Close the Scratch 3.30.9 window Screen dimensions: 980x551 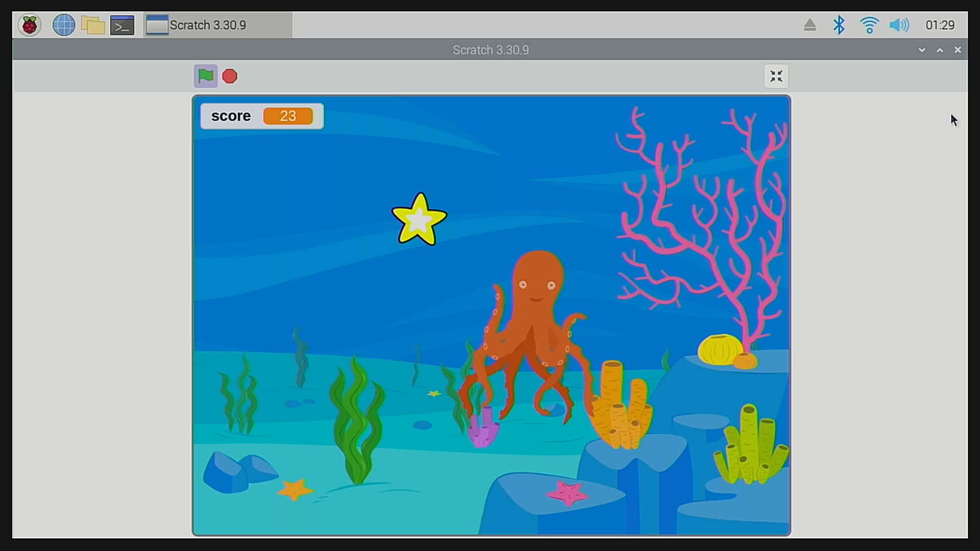pos(958,50)
